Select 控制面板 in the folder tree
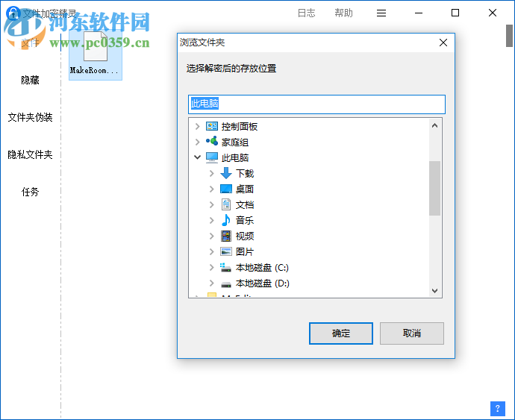The image size is (515, 420). click(x=240, y=126)
